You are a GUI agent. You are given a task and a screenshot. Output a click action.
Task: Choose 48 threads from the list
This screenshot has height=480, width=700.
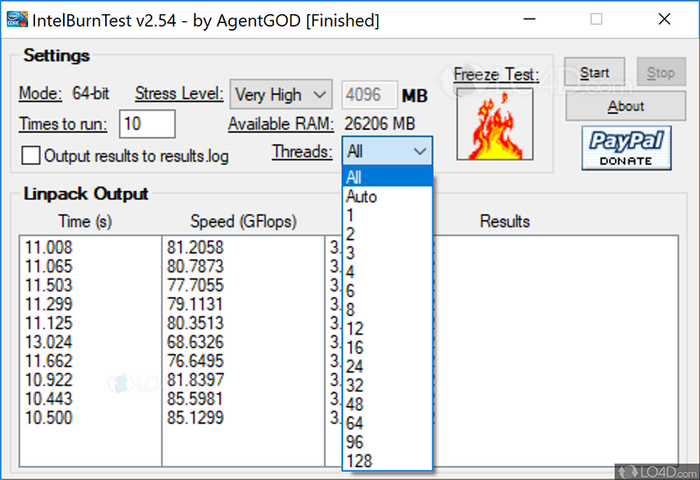[x=387, y=404]
